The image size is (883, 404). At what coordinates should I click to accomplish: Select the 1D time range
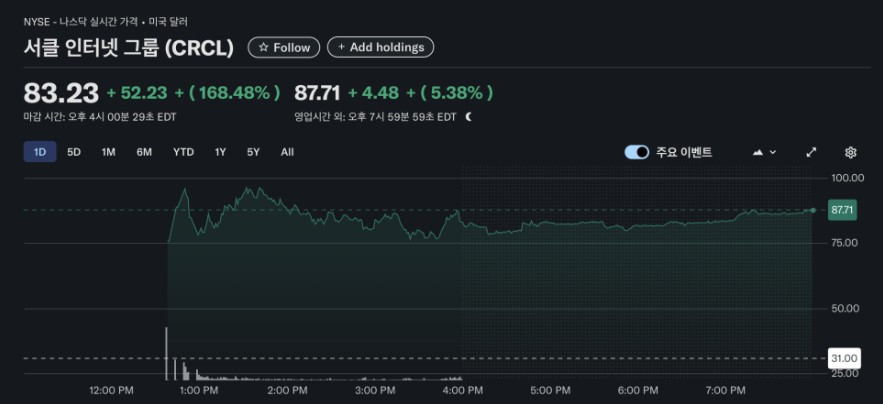click(40, 152)
